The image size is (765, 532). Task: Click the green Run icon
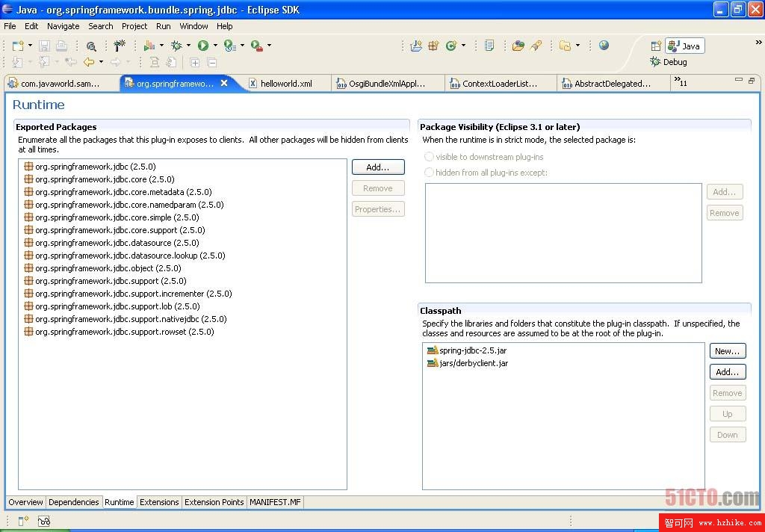203,46
